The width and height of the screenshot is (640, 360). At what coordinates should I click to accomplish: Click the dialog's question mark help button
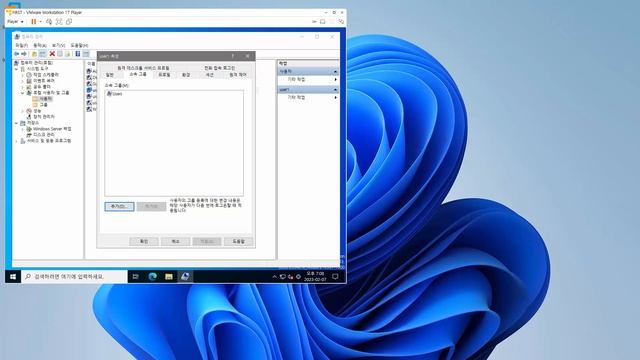[233, 56]
